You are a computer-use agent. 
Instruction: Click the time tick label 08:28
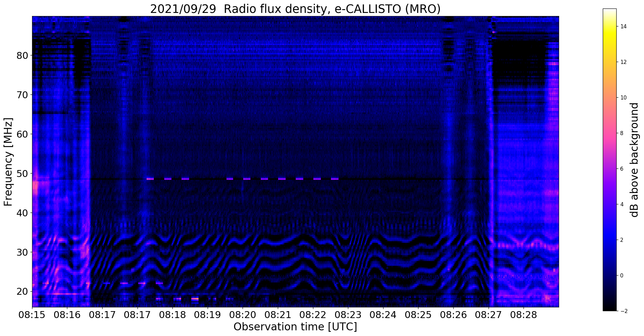(524, 315)
